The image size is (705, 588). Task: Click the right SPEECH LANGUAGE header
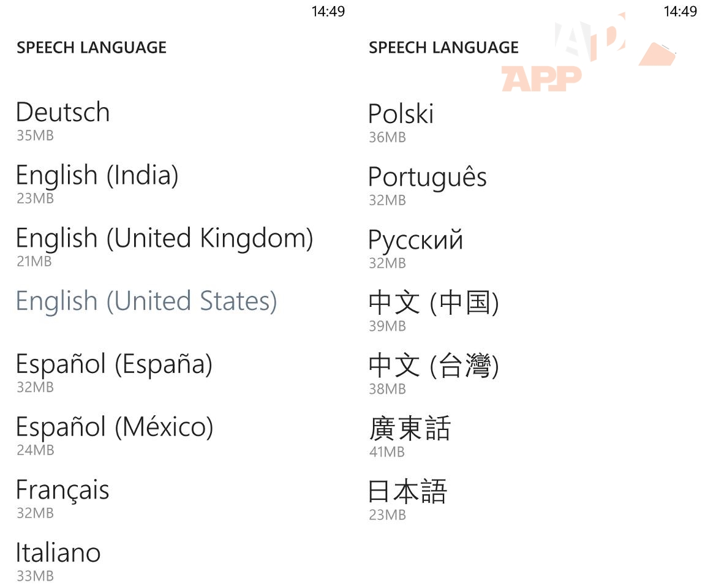444,48
